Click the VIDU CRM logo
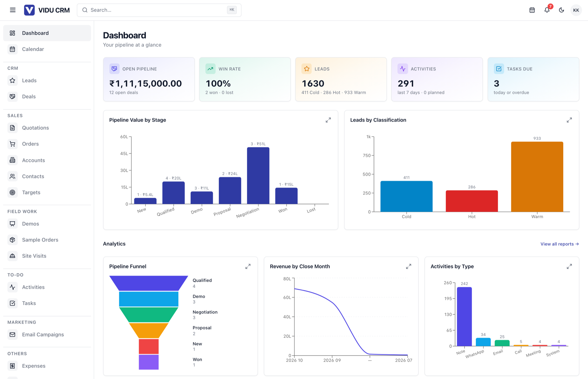Viewport: 588px width, 379px height. pos(47,10)
